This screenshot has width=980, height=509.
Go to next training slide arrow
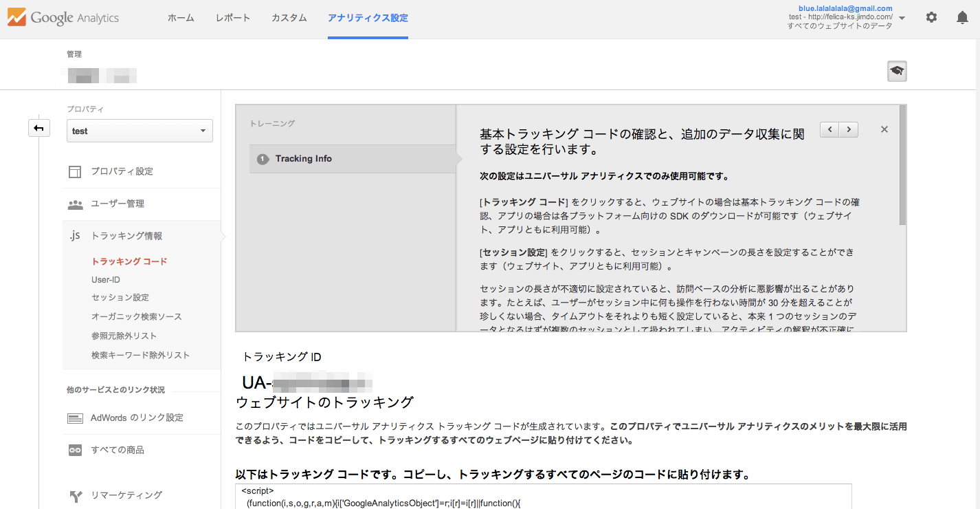click(849, 129)
